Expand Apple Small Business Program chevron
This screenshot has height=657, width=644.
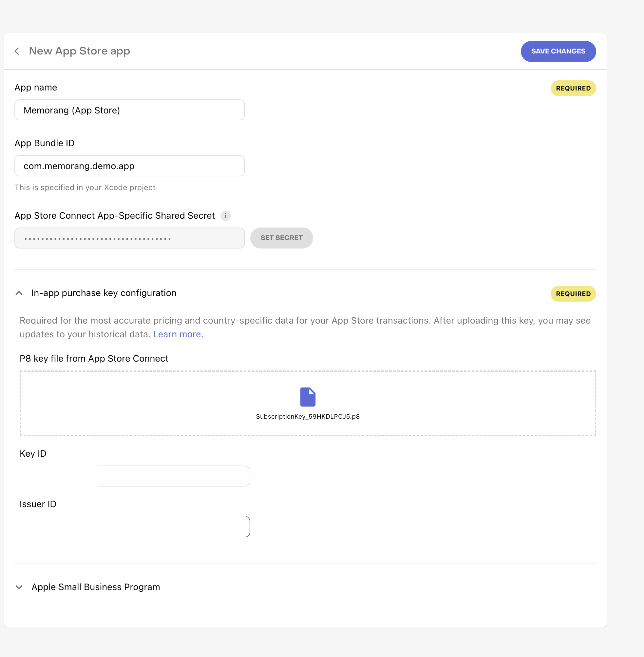(x=19, y=587)
